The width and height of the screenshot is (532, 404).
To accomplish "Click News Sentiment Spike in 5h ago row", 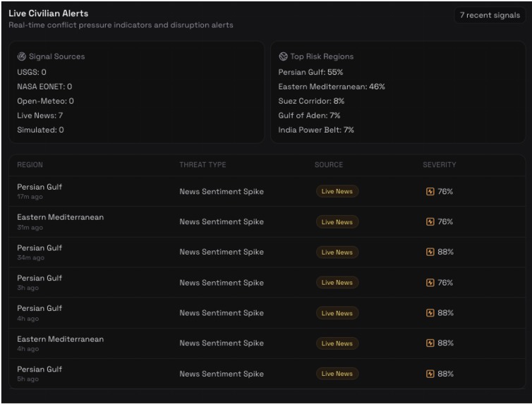I will pyautogui.click(x=222, y=374).
